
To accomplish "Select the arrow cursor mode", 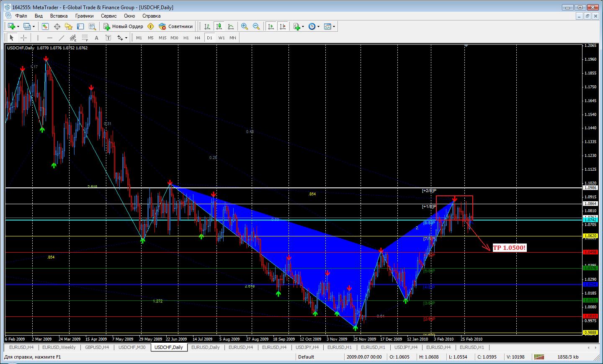I will (x=12, y=38).
